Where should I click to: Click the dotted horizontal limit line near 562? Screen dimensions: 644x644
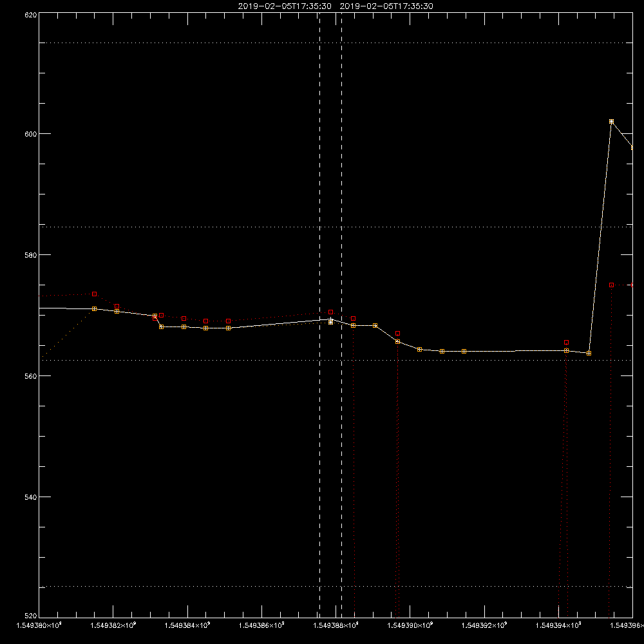coord(336,360)
